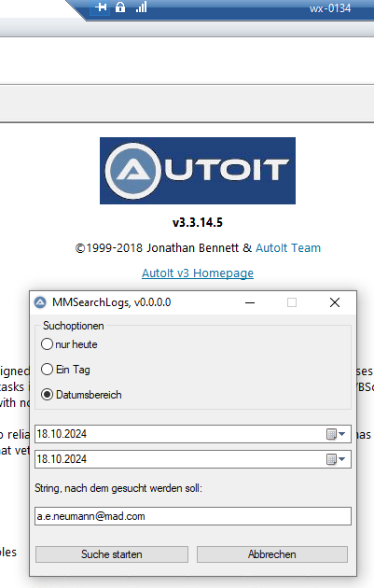Screen dimensions: 374x588
Task: Click calendar icon of second date field
Action: click(331, 459)
